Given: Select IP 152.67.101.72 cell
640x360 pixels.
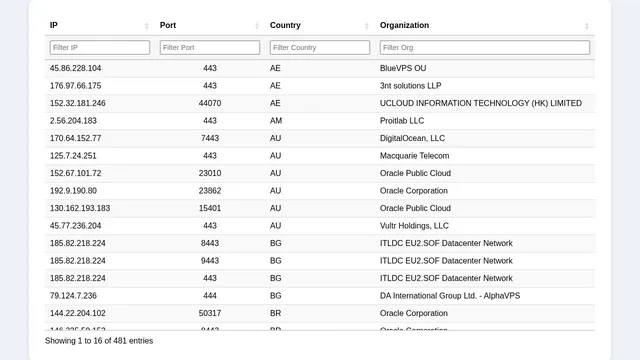Looking at the screenshot, I should click(x=76, y=173).
